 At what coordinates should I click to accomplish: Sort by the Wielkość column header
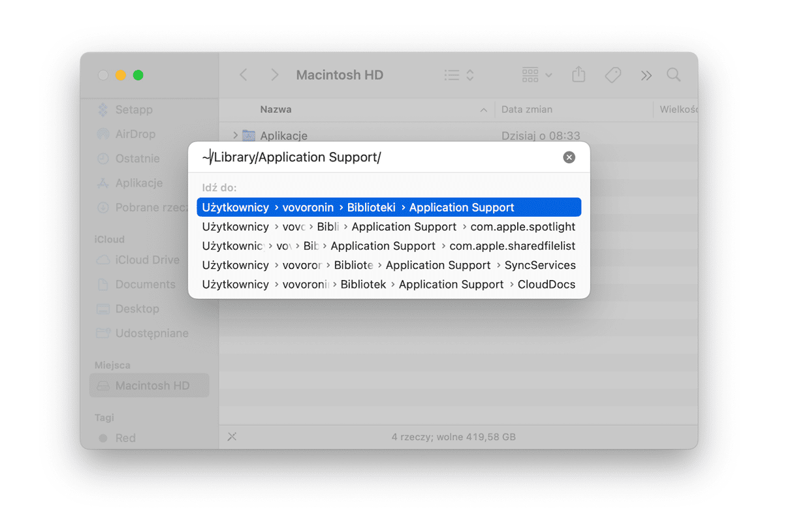coord(678,110)
